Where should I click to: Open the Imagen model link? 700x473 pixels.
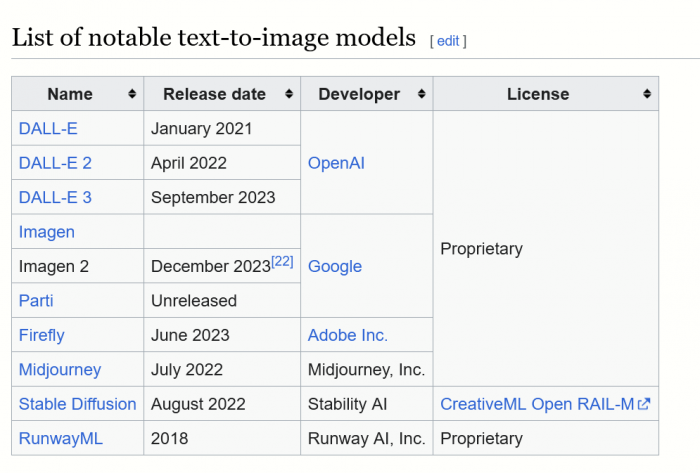coord(47,232)
